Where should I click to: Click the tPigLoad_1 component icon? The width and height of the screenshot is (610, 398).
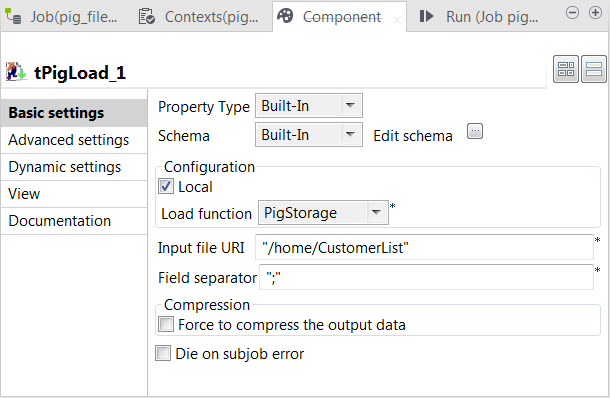pos(16,72)
